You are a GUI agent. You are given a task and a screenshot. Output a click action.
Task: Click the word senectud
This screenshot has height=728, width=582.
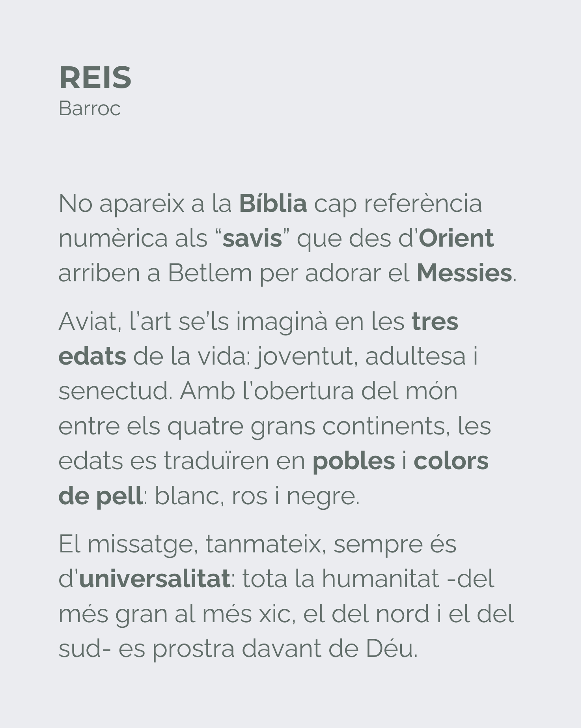tap(115, 391)
